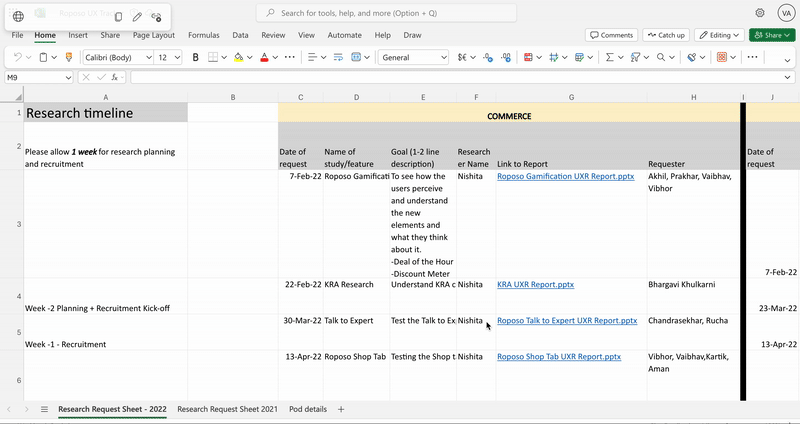
Task: Open the Page Layout tab
Action: [154, 35]
